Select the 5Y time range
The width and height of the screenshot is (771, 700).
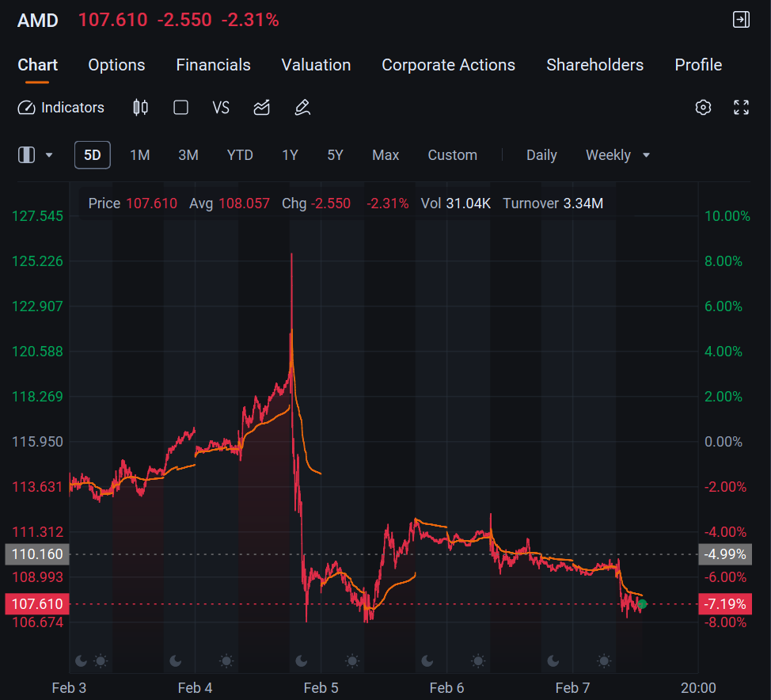tap(336, 155)
